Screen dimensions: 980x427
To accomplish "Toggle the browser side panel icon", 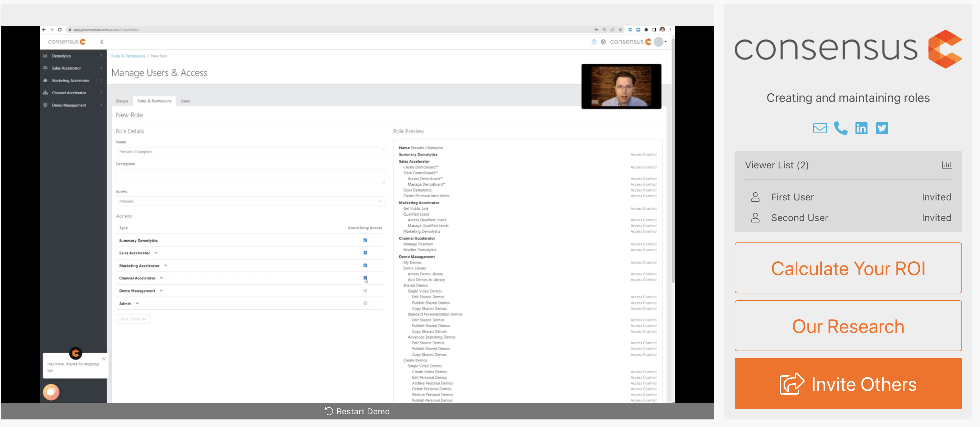I will [x=654, y=30].
